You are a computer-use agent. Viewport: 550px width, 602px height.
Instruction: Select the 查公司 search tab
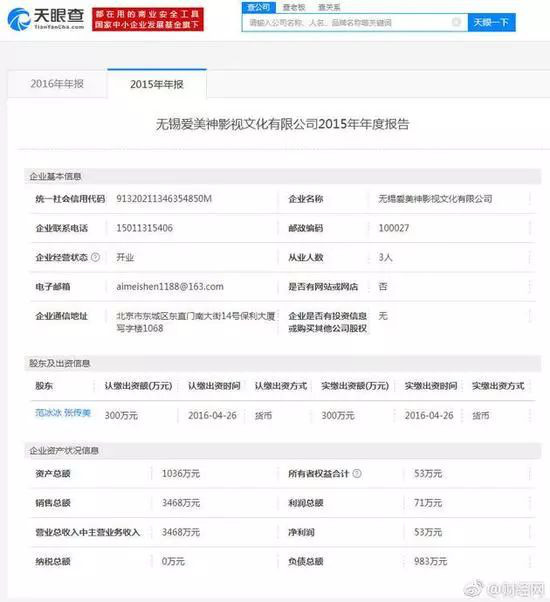[258, 7]
